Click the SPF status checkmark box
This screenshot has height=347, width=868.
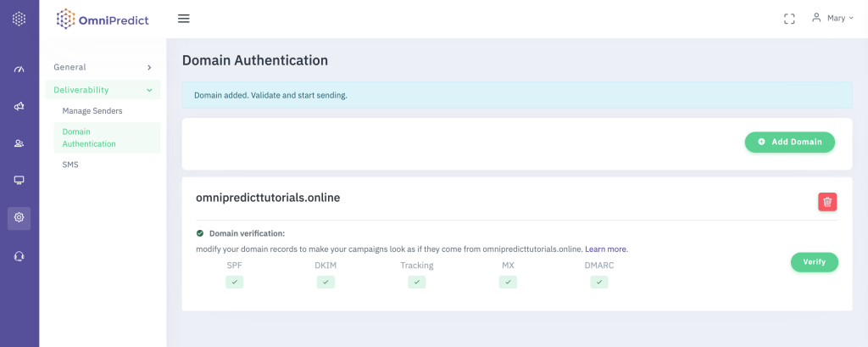235,282
